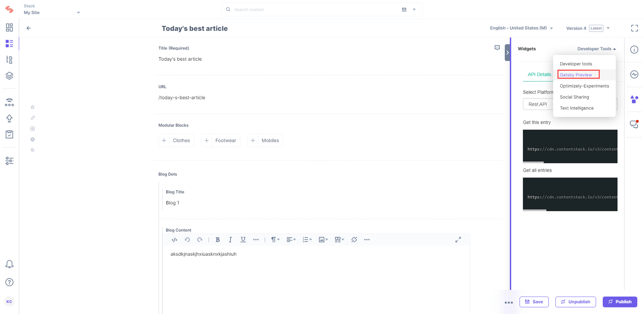Collapse the Developer Tools widget dropdown
644x314 pixels.
[x=597, y=49]
